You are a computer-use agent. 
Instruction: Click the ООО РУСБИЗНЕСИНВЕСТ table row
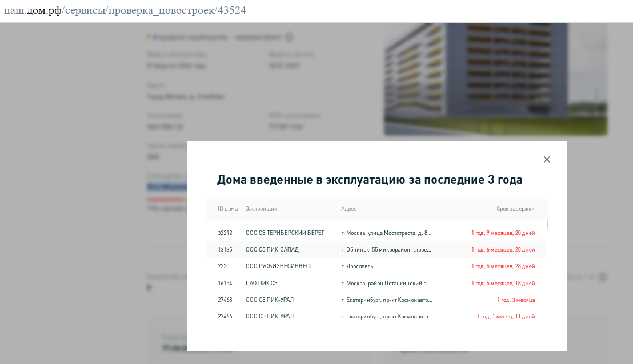click(377, 266)
